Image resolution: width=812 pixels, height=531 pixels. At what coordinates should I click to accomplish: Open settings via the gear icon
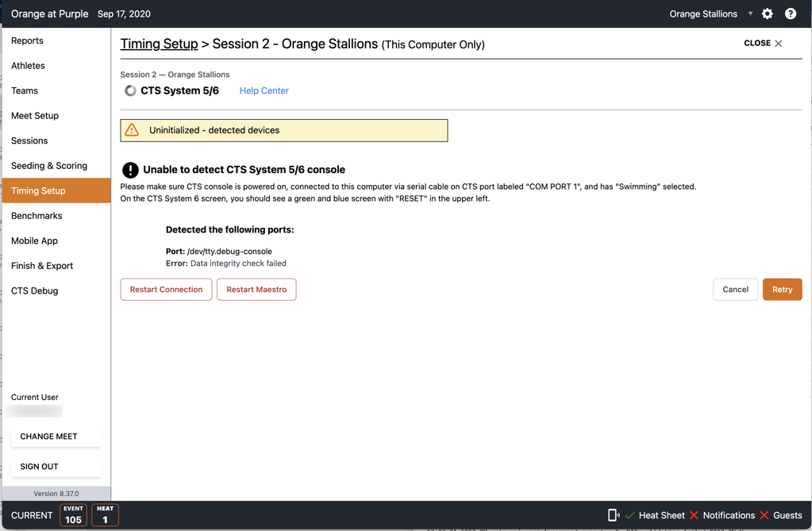(x=767, y=13)
